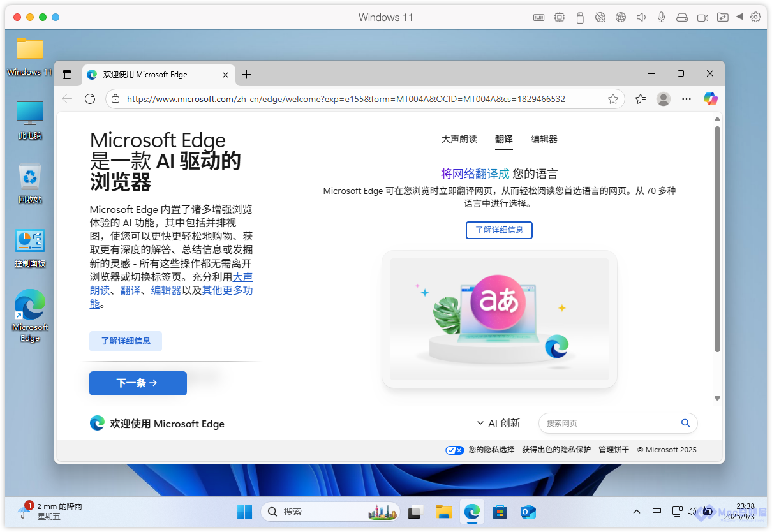Viewport: 772px width, 532px height.
Task: Click the browser back arrow
Action: click(67, 99)
